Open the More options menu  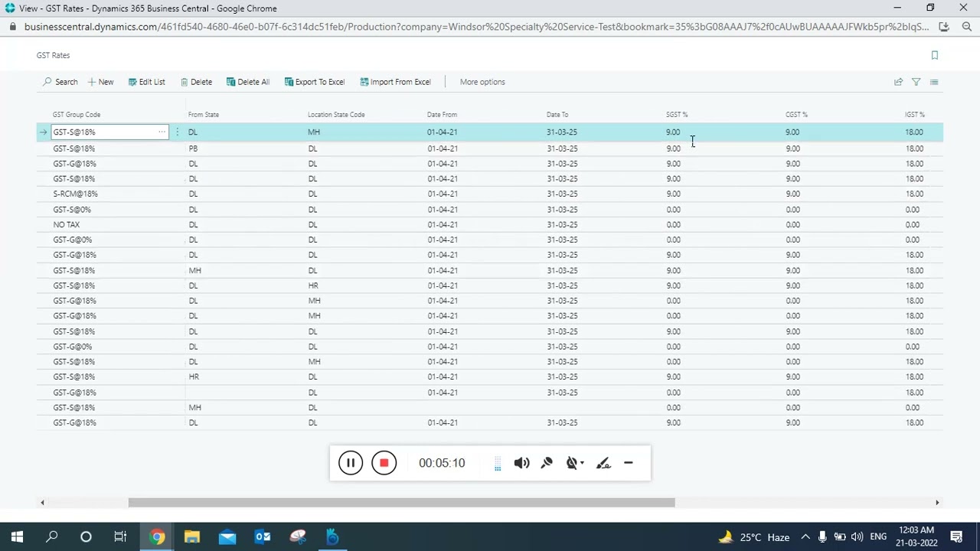482,82
